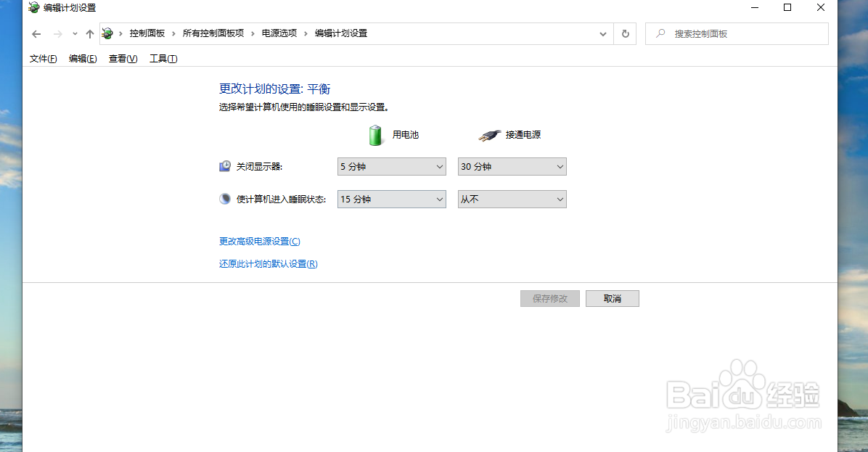
Task: Open 更改高级电源设置 link
Action: tap(258, 241)
